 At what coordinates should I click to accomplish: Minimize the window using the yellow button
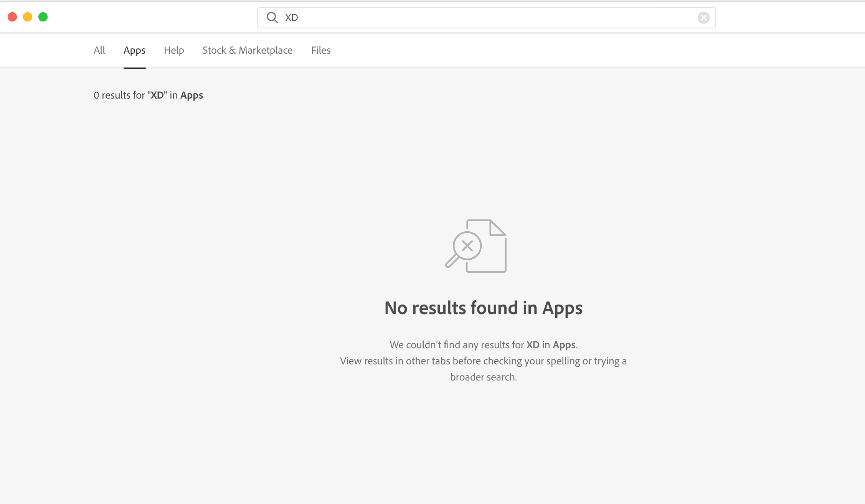click(28, 17)
